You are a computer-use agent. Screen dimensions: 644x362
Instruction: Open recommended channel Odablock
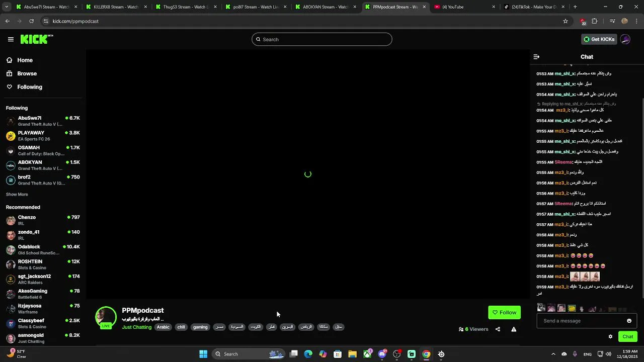tap(43, 249)
